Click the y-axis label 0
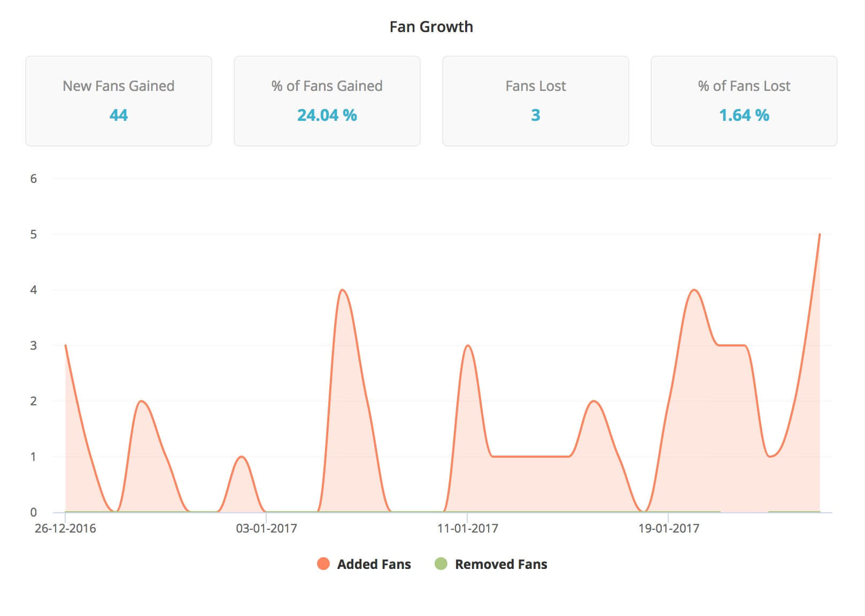Image resolution: width=865 pixels, height=616 pixels. pos(34,512)
